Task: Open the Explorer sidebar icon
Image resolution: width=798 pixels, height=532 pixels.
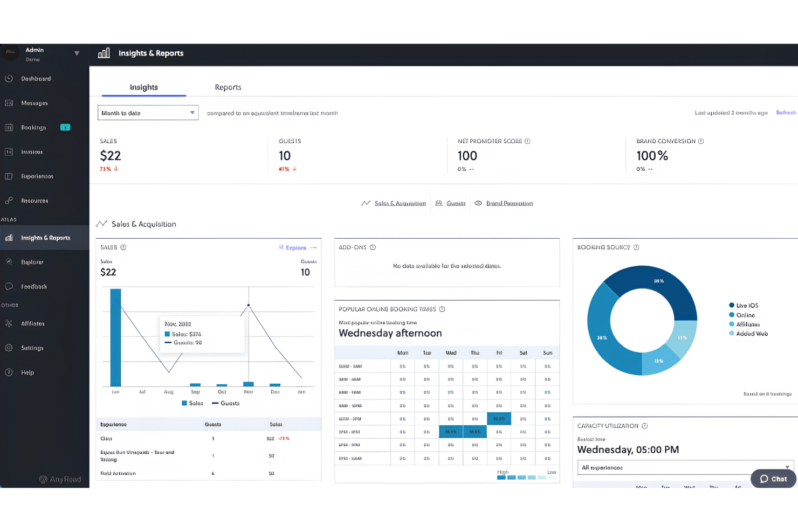Action: coord(9,262)
